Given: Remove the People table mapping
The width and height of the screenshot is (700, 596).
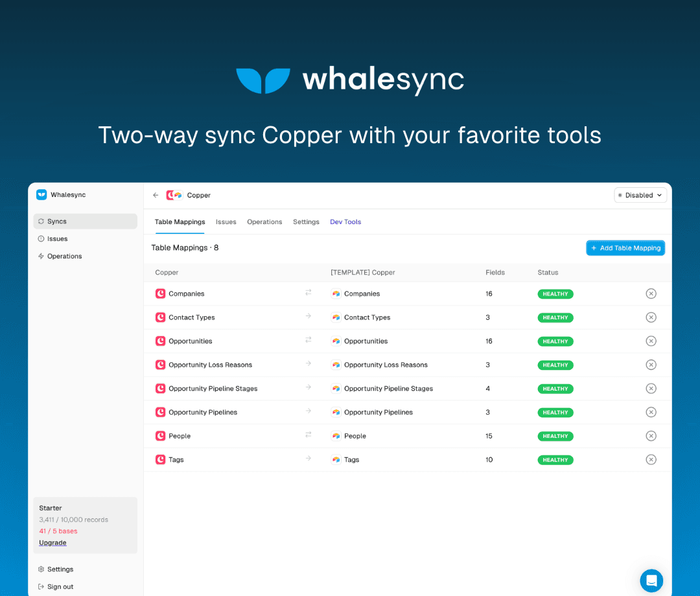Looking at the screenshot, I should tap(651, 435).
